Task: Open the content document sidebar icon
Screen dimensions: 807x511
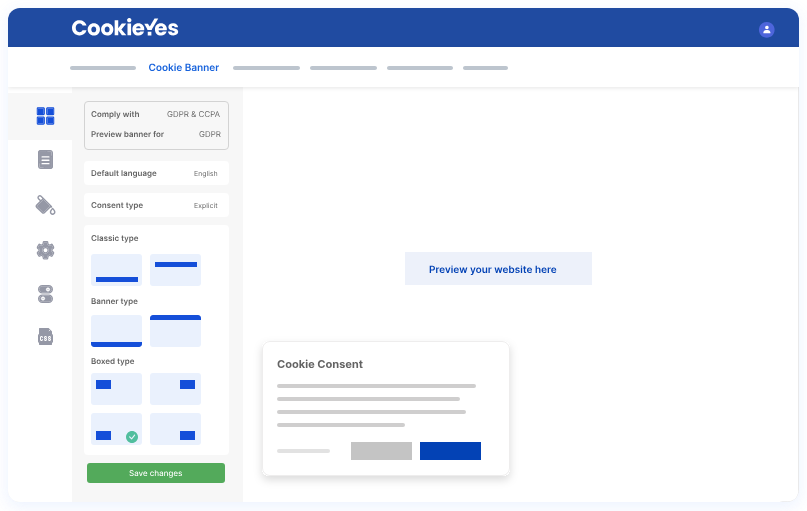Action: pos(45,160)
